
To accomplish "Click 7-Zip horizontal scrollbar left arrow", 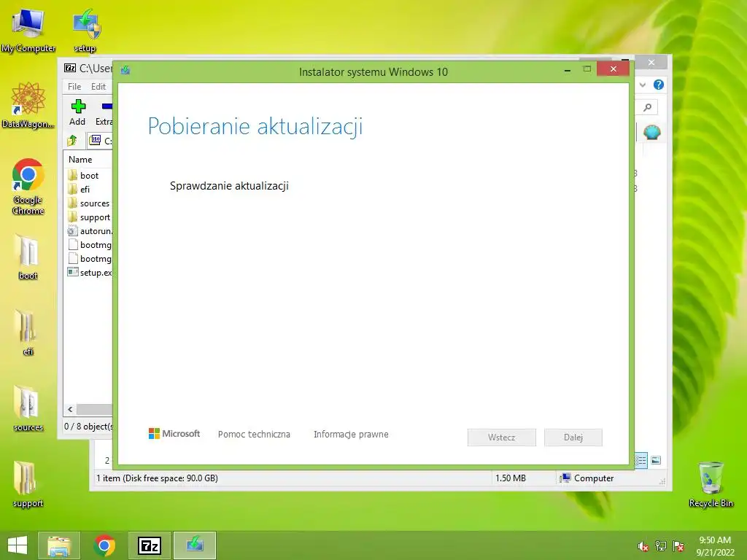I will click(x=70, y=410).
